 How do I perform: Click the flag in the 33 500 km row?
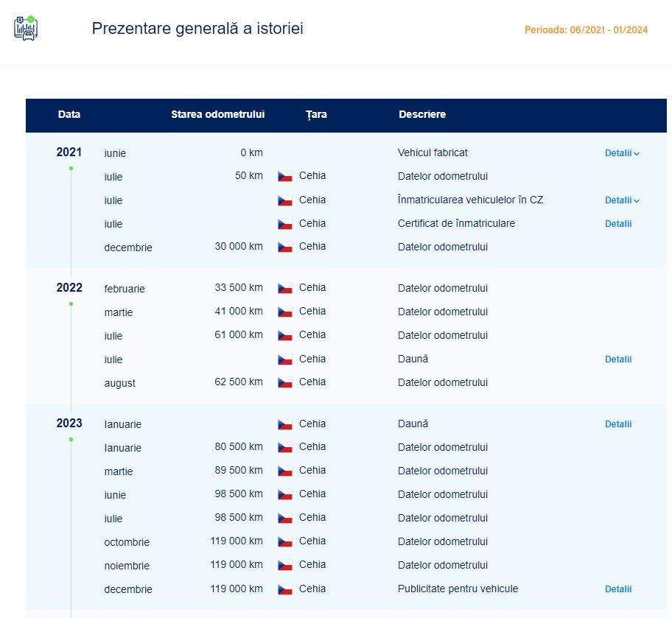tap(285, 288)
